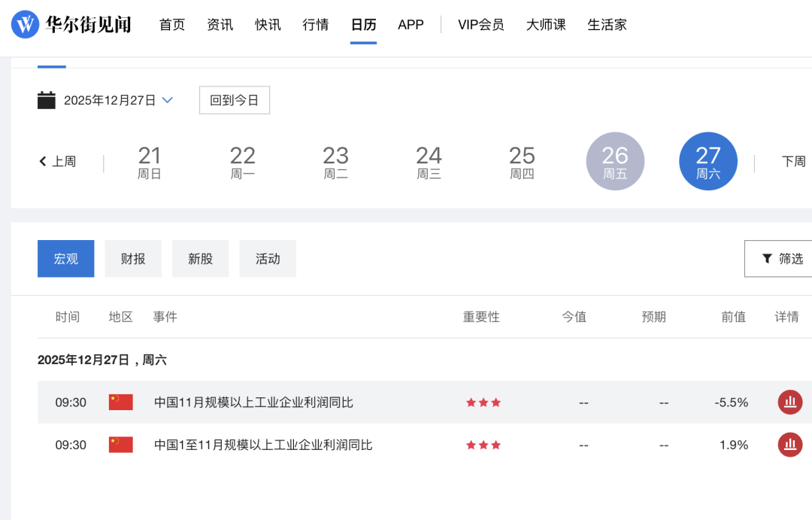Viewport: 812px width, 520px height.
Task: Switch to the 新股 tab
Action: (200, 259)
